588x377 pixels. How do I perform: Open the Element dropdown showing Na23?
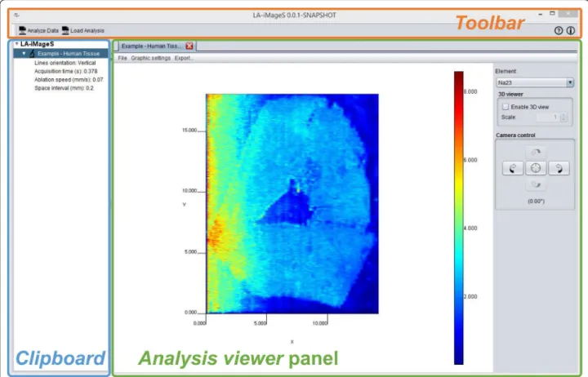535,82
